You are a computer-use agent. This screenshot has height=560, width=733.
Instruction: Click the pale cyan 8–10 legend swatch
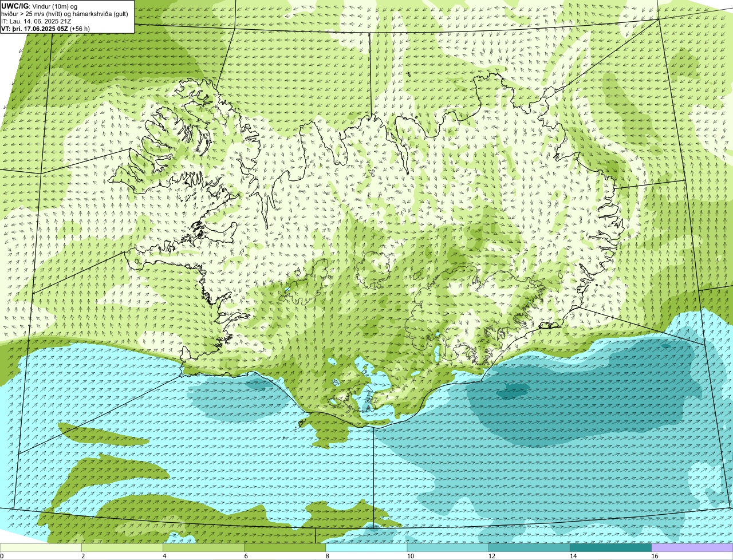click(x=366, y=547)
